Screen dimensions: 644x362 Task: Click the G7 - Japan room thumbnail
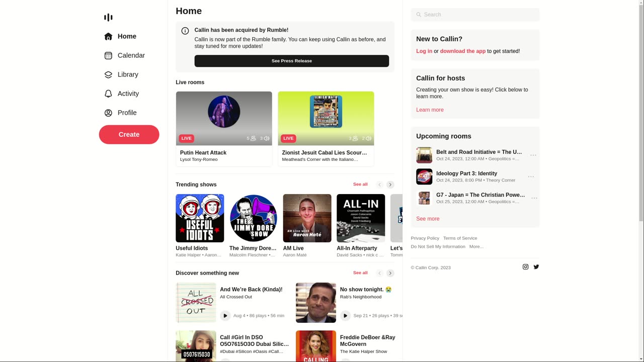coord(424,198)
